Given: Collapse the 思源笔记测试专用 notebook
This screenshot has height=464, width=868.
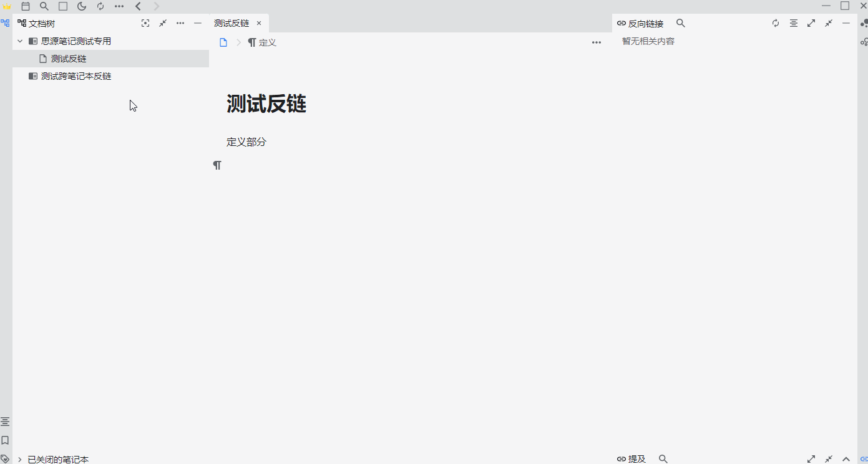Looking at the screenshot, I should [x=19, y=41].
